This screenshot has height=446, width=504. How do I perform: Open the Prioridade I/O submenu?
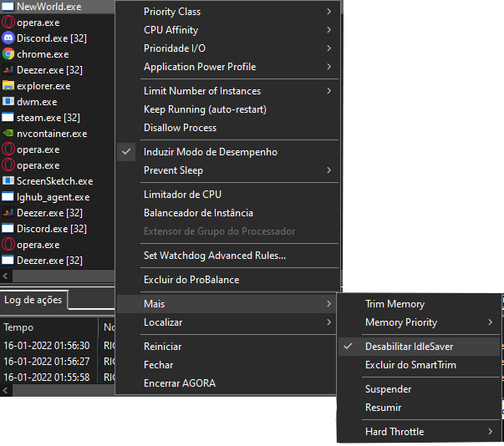point(228,48)
